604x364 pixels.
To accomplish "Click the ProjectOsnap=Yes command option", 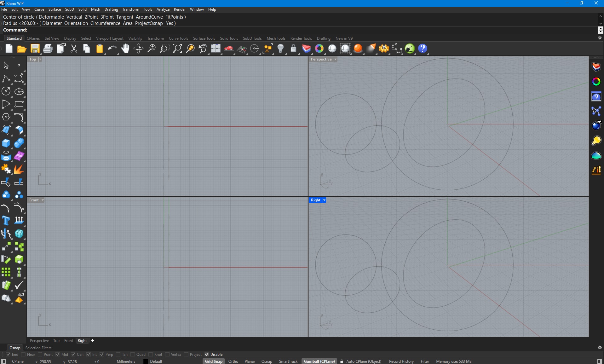I will (154, 23).
